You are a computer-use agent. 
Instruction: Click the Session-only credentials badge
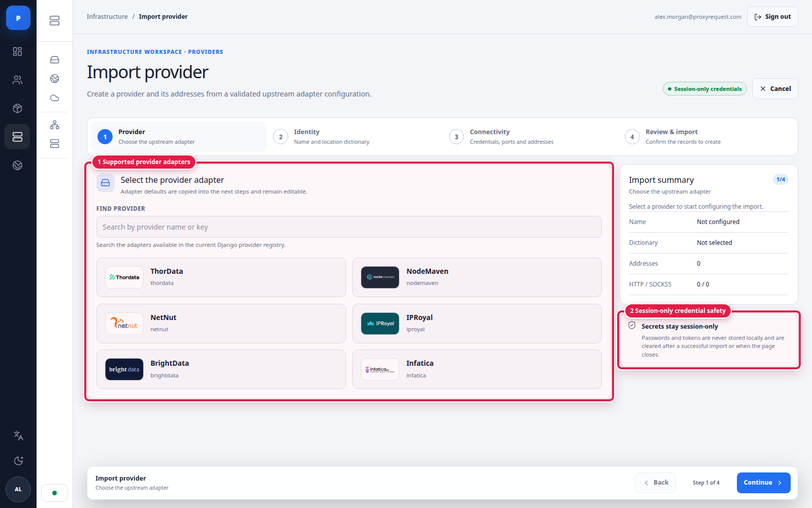pyautogui.click(x=705, y=89)
